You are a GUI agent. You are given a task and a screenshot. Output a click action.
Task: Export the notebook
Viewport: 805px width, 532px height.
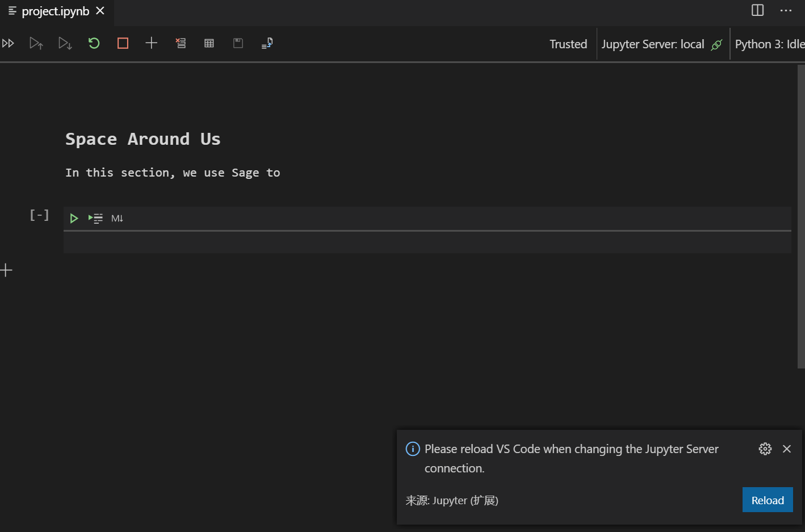click(267, 43)
